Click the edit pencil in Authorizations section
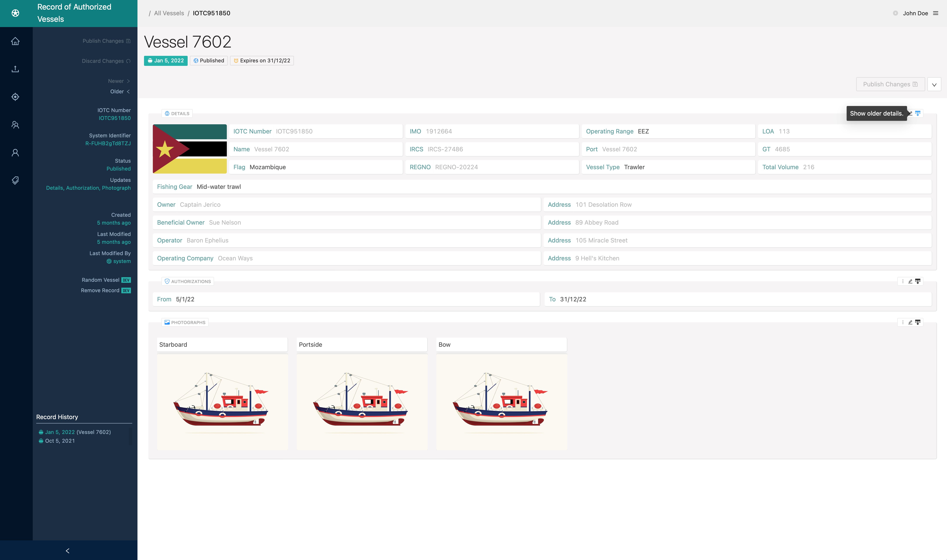Image resolution: width=947 pixels, height=560 pixels. [910, 282]
